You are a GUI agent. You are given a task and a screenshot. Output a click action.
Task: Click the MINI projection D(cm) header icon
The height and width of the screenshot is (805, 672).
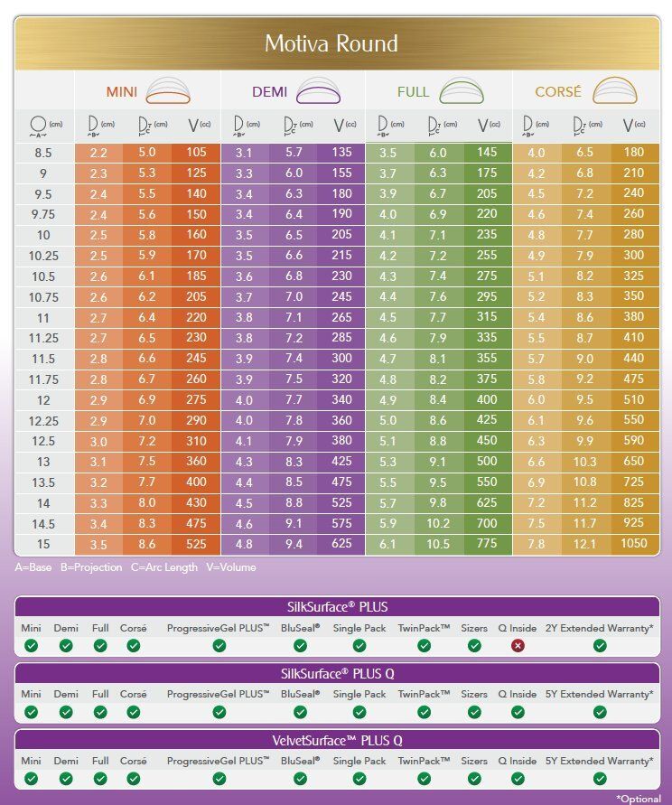101,126
